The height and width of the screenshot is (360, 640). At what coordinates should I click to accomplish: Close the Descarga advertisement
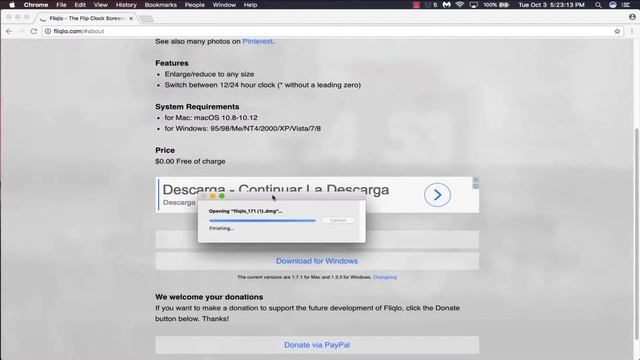(x=476, y=180)
